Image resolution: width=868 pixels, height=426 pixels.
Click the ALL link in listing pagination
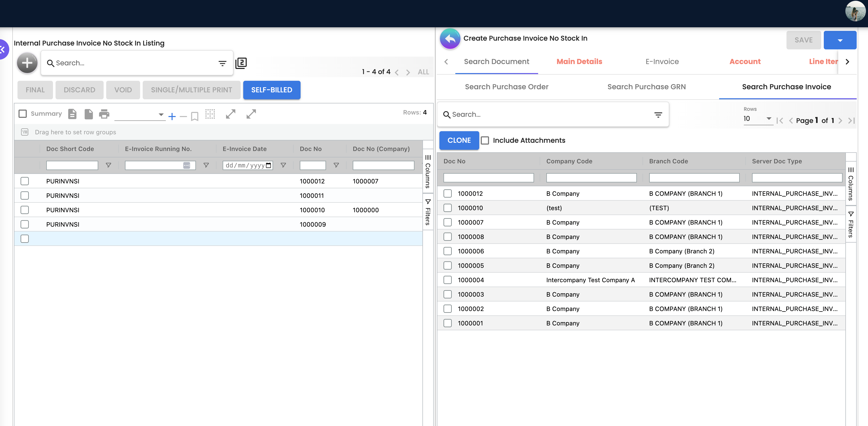[423, 72]
